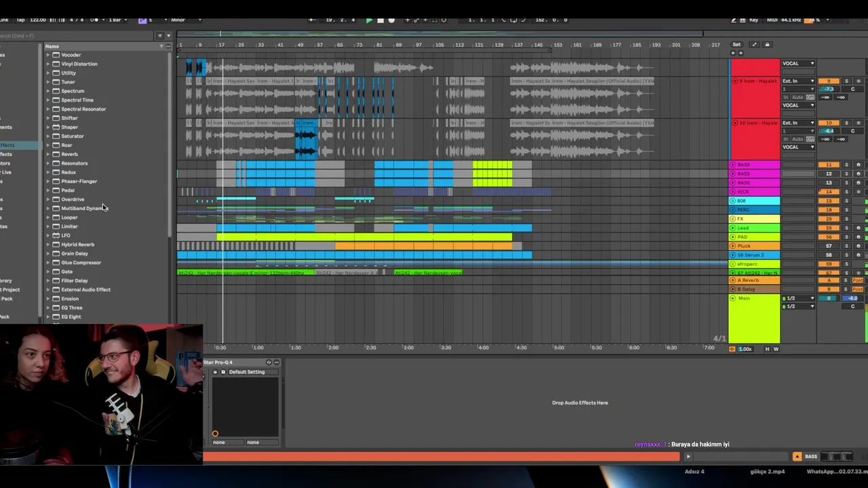Click the optimize arrangement height icon
The image size is (868, 488).
coord(754,45)
